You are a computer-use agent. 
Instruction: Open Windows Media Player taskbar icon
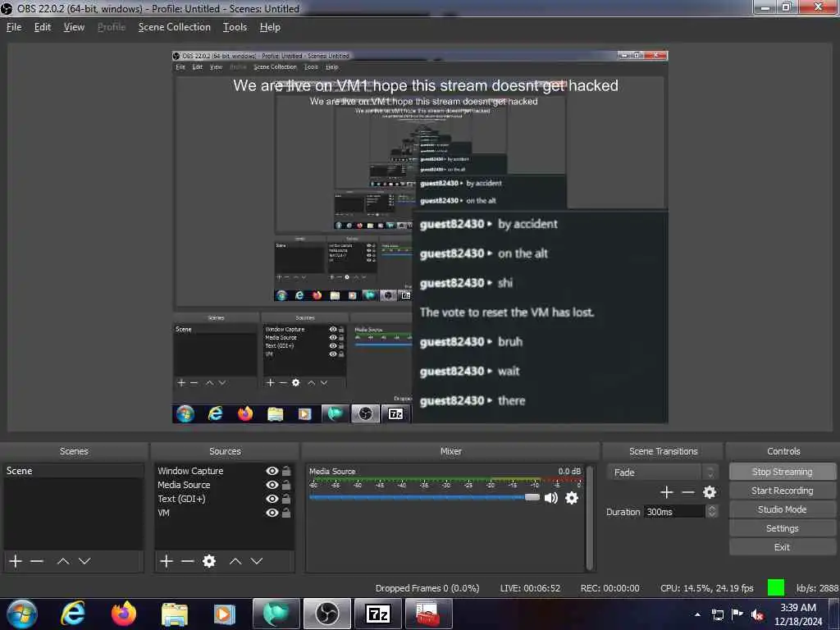pyautogui.click(x=225, y=614)
